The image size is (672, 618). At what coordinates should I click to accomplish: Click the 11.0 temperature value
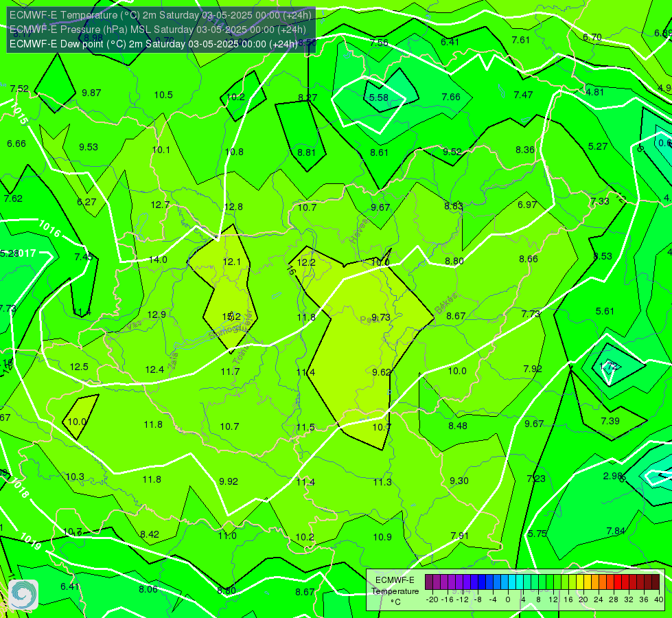click(x=227, y=536)
